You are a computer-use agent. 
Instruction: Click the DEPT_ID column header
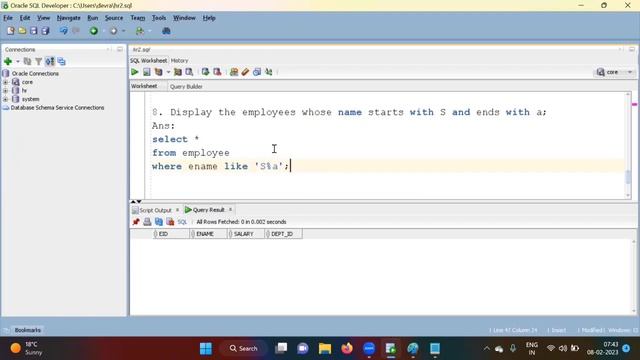[x=283, y=234]
